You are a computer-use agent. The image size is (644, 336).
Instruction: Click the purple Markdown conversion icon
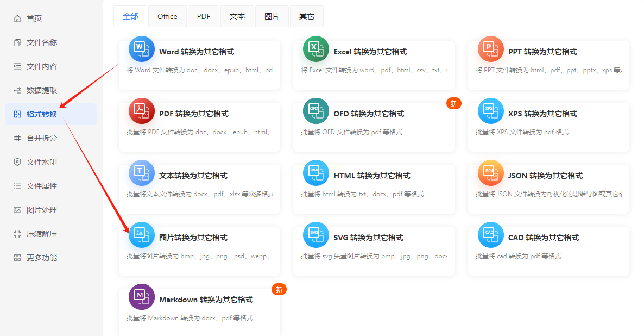pos(141,297)
